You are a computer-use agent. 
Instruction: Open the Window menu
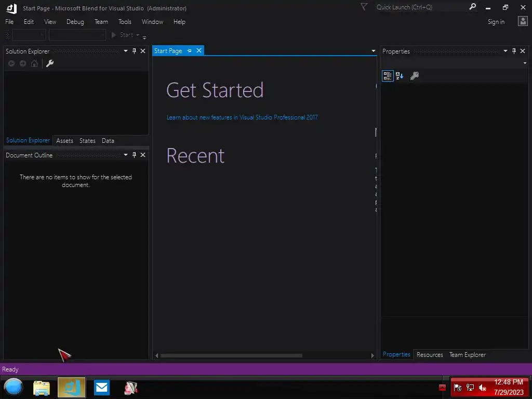point(152,22)
